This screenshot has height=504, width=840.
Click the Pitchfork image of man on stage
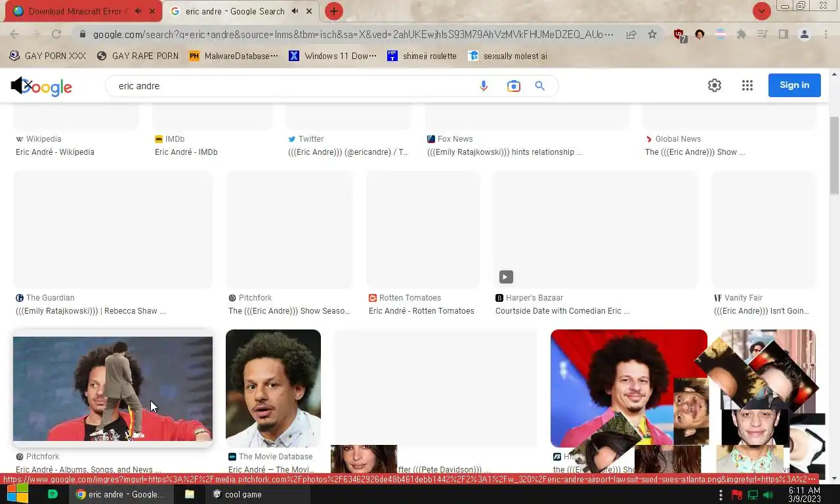click(112, 388)
